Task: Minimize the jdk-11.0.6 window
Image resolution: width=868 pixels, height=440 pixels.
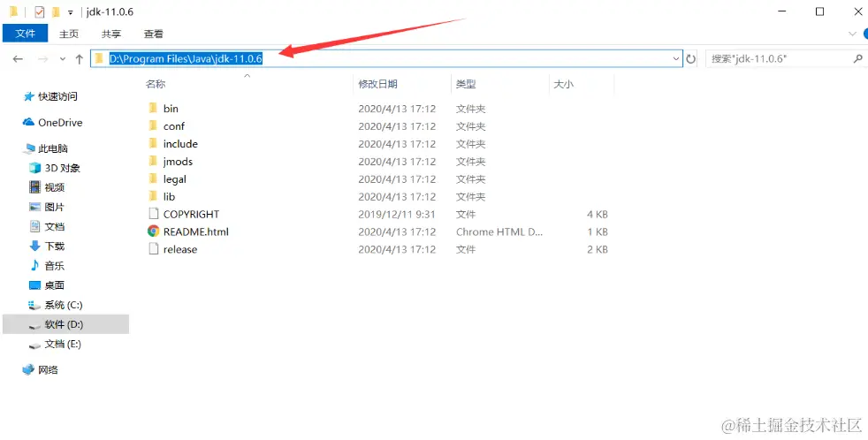Action: [781, 11]
